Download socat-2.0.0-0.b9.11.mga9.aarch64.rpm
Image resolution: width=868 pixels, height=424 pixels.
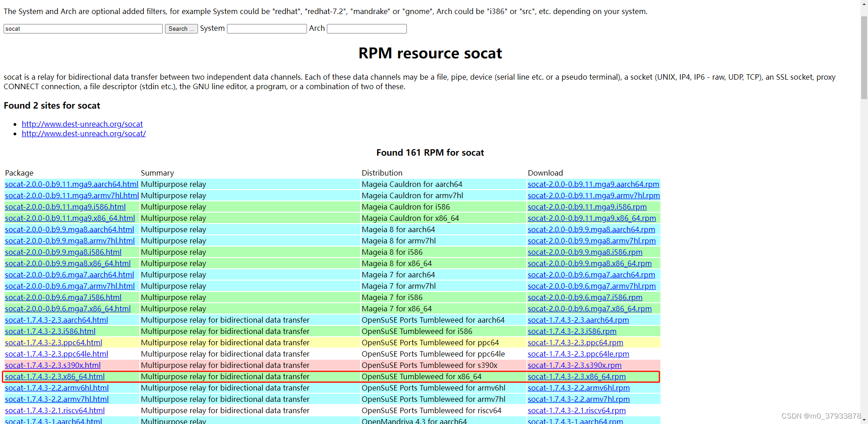pos(593,184)
